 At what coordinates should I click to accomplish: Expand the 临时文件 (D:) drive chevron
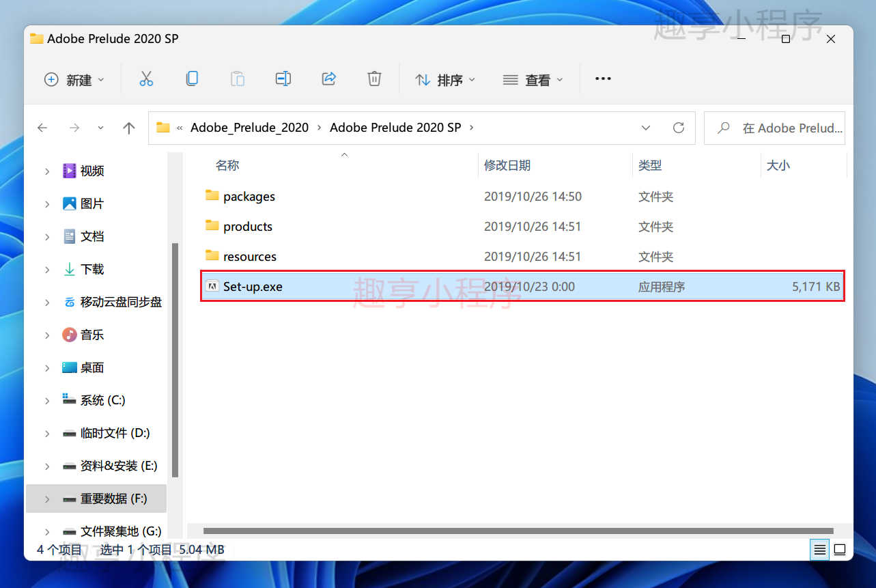(47, 434)
